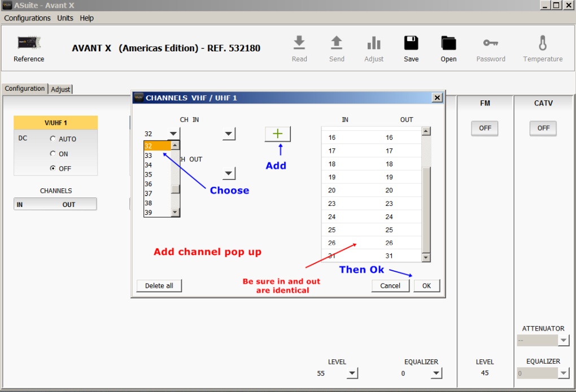Click the Cancel button in dialog
The width and height of the screenshot is (576, 392).
390,285
